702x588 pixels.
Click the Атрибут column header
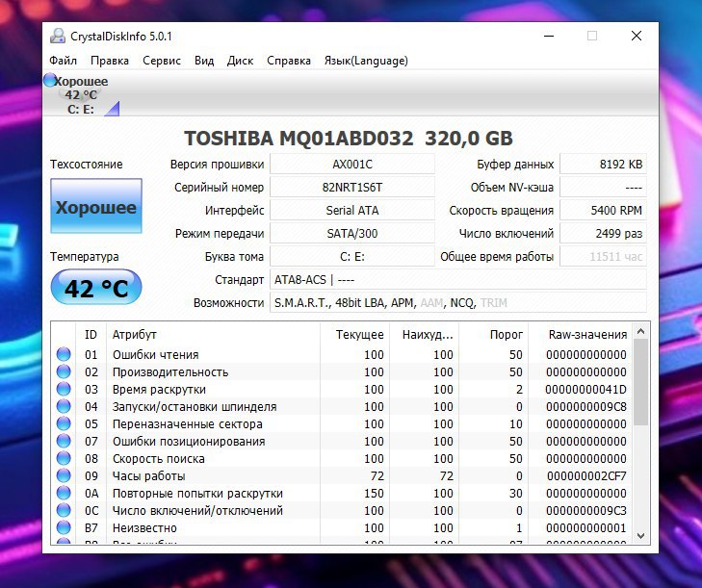pyautogui.click(x=214, y=334)
